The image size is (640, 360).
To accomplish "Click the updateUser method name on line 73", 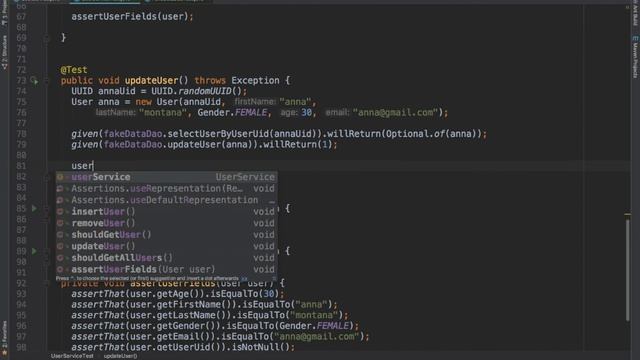I will (151, 81).
